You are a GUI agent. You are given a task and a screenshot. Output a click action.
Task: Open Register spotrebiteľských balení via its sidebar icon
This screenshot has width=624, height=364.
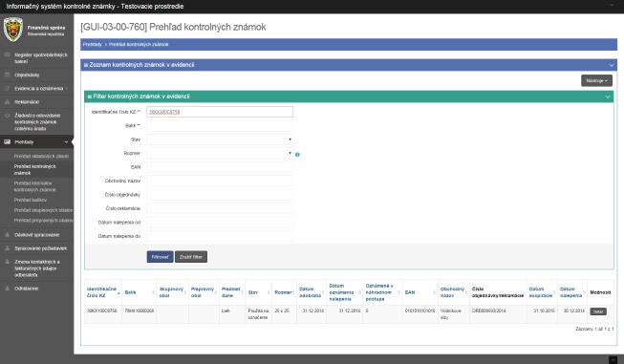coord(7,54)
